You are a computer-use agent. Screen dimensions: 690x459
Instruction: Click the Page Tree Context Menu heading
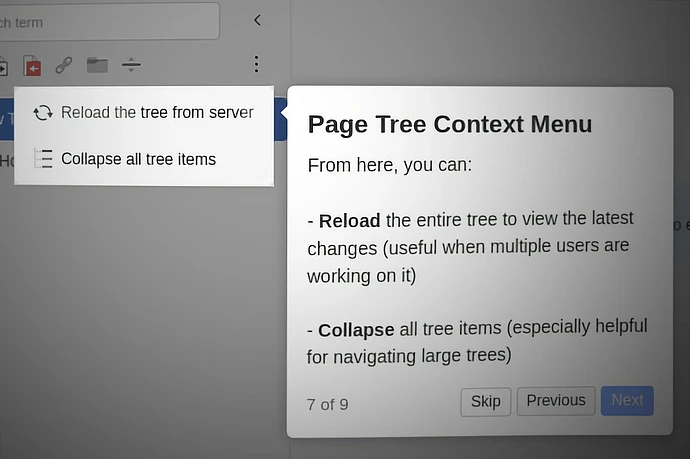coord(449,124)
